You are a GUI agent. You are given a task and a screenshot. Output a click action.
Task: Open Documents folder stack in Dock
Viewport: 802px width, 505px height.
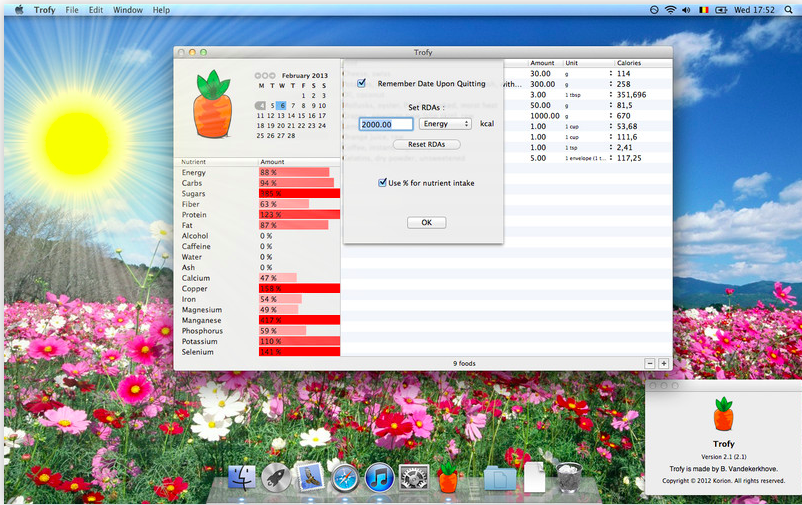(x=500, y=478)
